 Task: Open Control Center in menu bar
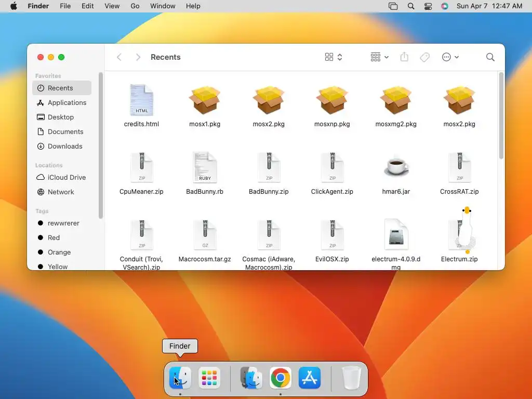[428, 6]
